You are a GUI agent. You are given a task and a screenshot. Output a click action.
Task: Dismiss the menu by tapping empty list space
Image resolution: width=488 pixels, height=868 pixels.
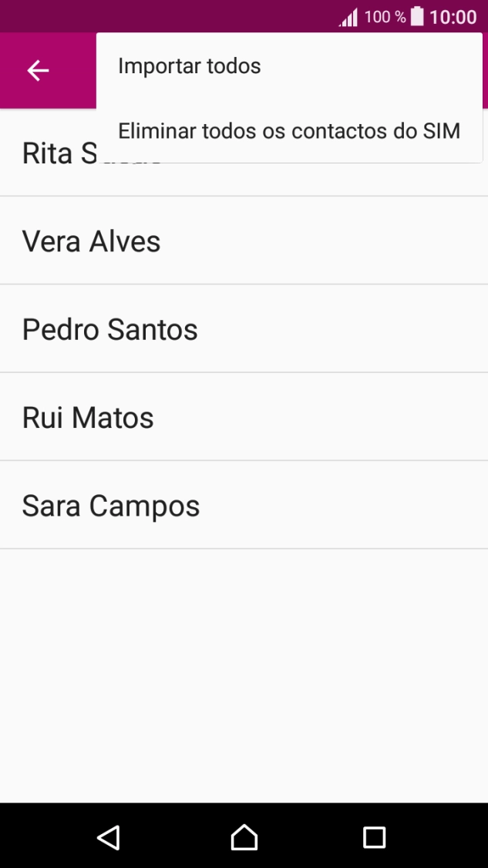(x=244, y=678)
